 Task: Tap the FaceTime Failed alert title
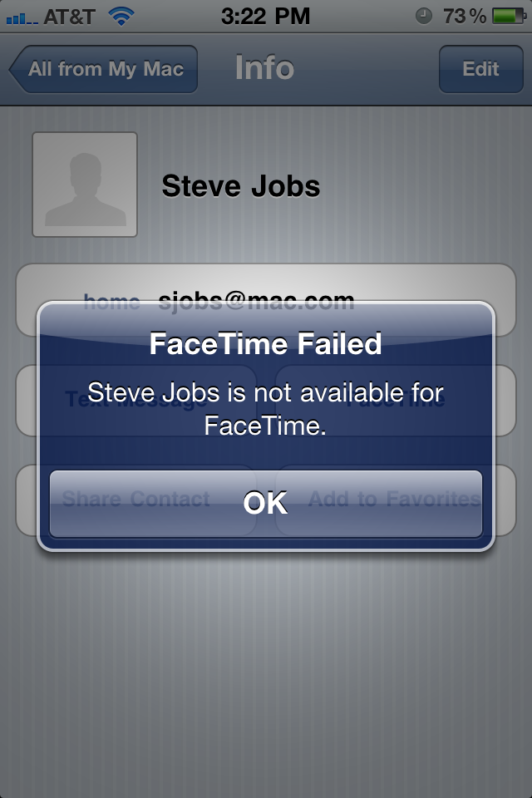265,343
